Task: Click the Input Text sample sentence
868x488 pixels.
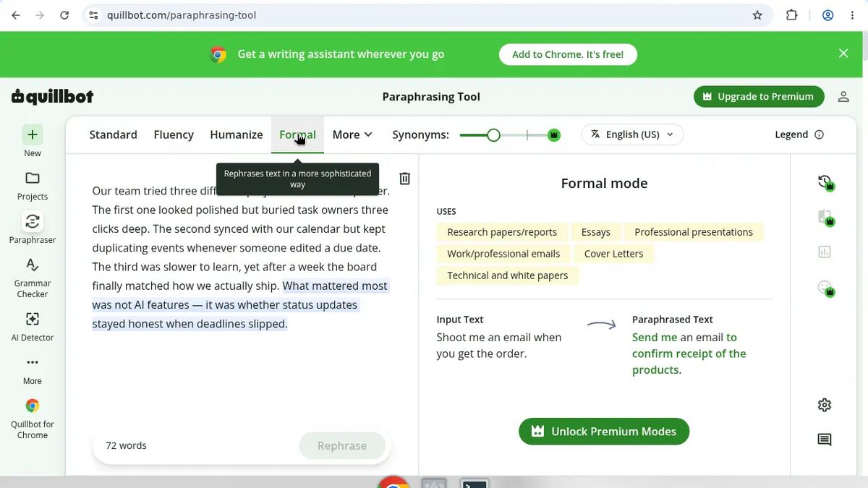Action: click(499, 346)
